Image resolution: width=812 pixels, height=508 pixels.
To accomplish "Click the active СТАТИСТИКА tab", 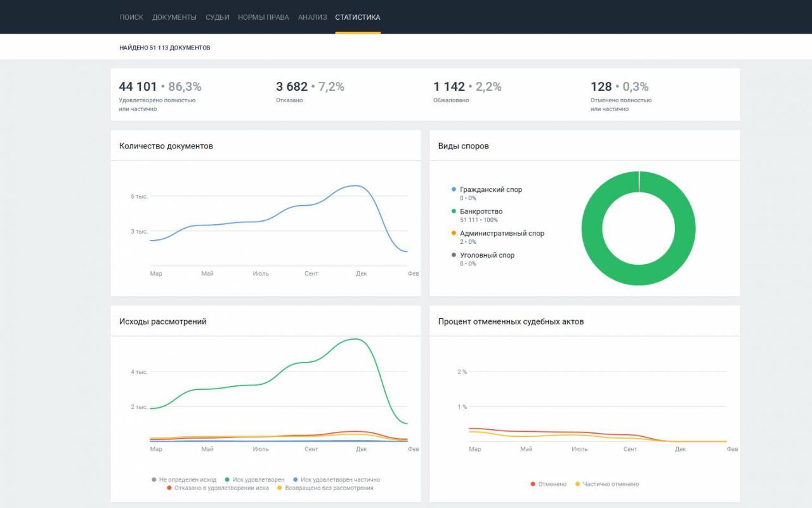I will 358,17.
